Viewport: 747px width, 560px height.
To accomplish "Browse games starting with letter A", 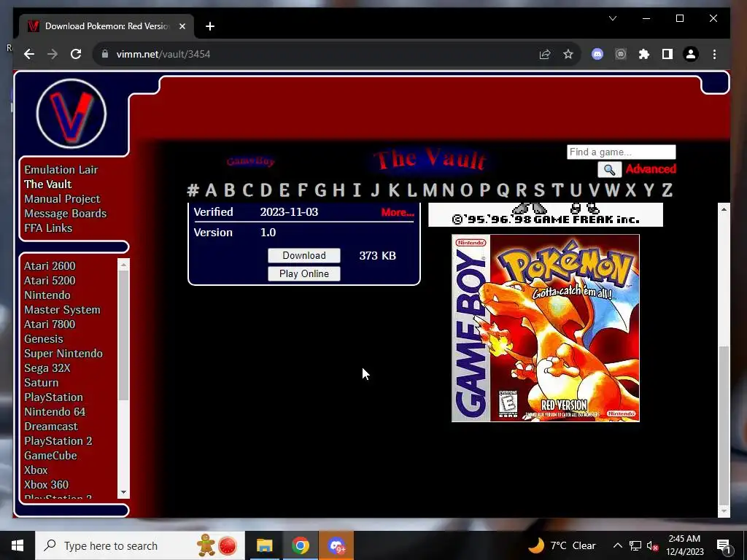I will [211, 190].
